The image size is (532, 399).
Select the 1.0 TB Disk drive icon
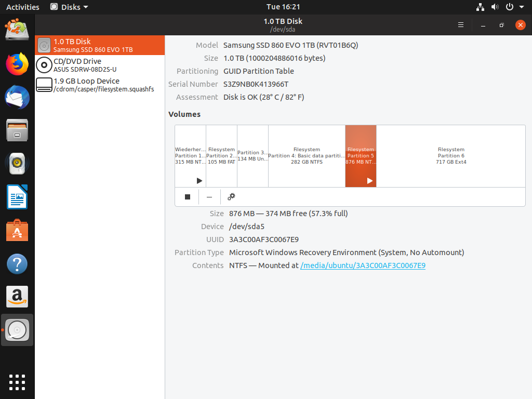tap(44, 46)
